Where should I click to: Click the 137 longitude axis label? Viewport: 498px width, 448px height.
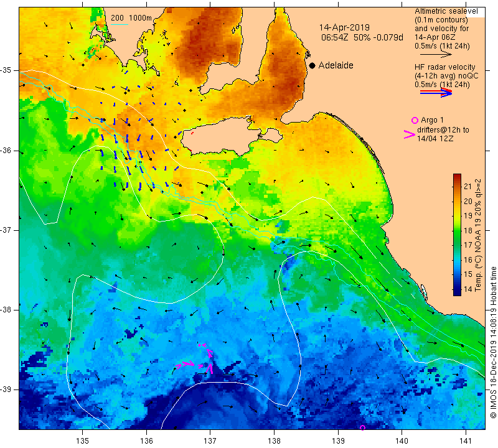(x=210, y=441)
